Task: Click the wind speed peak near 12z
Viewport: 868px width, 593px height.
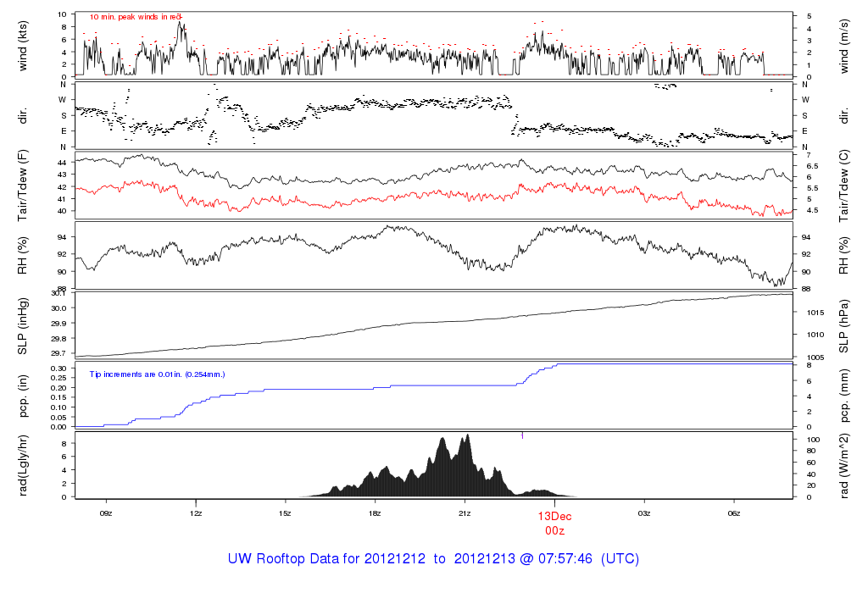Action: (x=180, y=25)
